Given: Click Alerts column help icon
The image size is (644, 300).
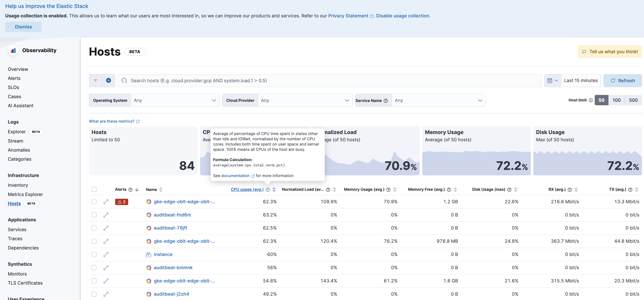Looking at the screenshot, I should point(130,190).
